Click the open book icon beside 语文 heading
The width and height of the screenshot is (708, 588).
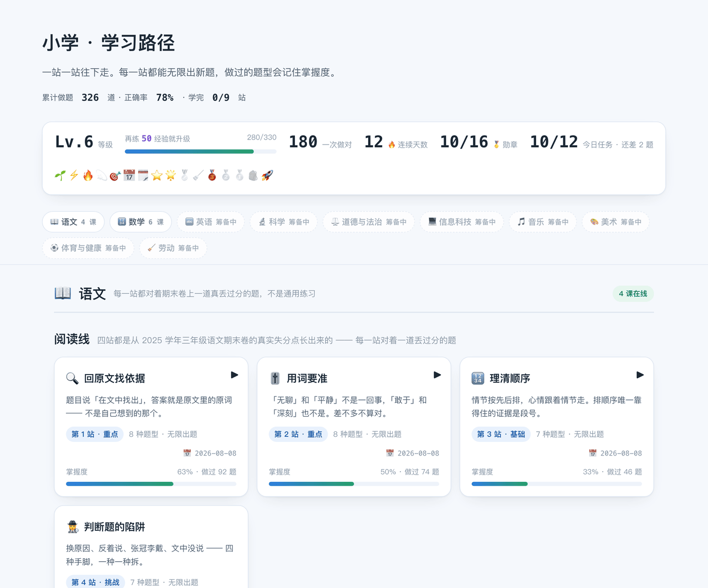(x=63, y=293)
